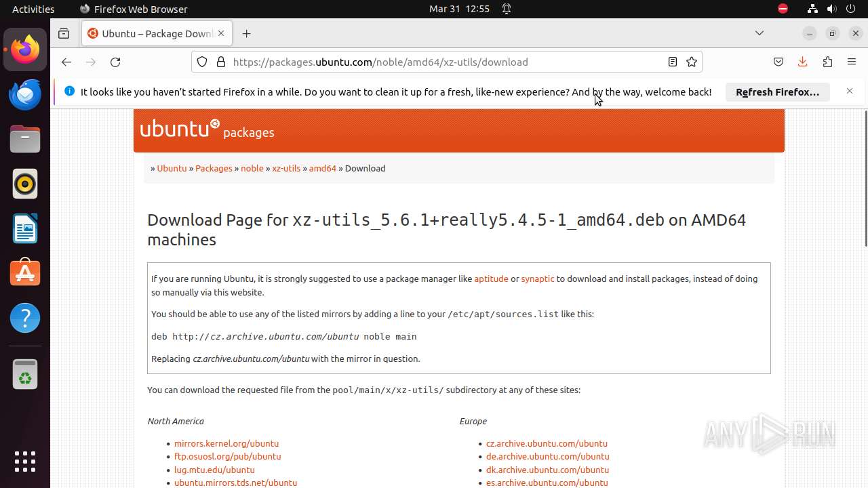Download from lug.mtu.edu/ubuntu mirror

(214, 470)
